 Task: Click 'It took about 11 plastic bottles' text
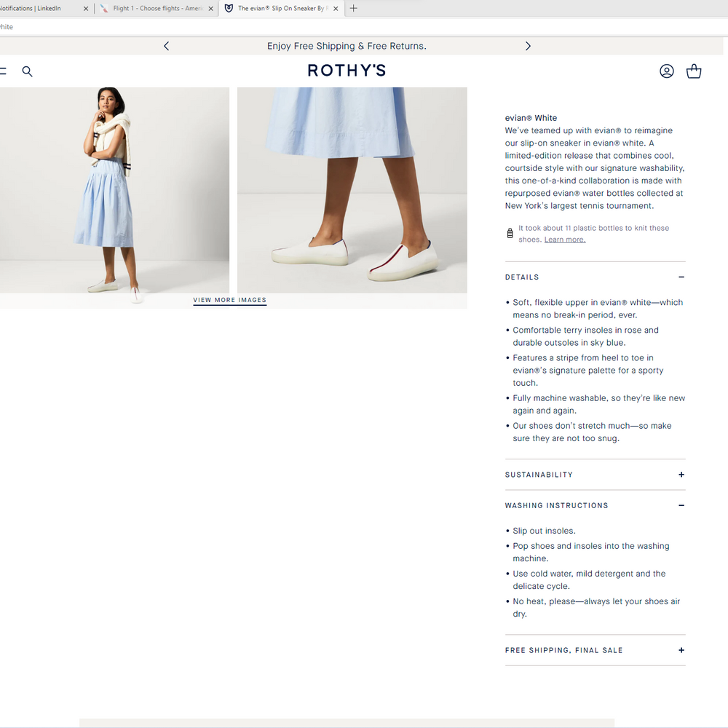click(593, 234)
